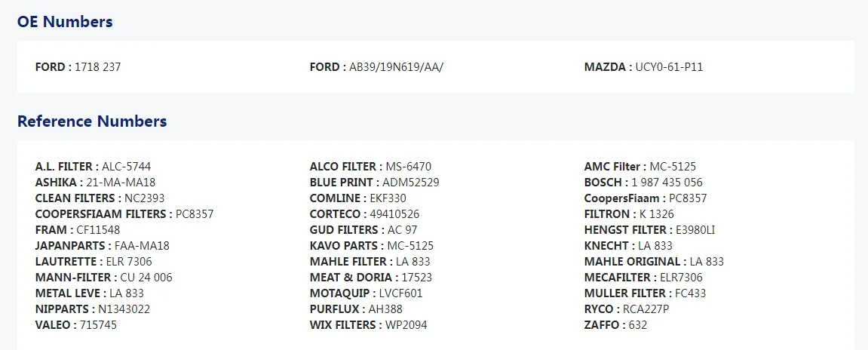Select the FORD AB39/19N619/AA/ entry
The image size is (868, 350).
tap(376, 67)
